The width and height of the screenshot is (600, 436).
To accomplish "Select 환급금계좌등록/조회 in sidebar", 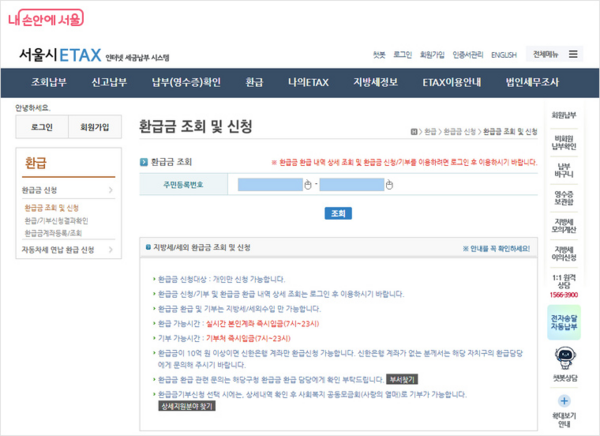I will point(53,233).
